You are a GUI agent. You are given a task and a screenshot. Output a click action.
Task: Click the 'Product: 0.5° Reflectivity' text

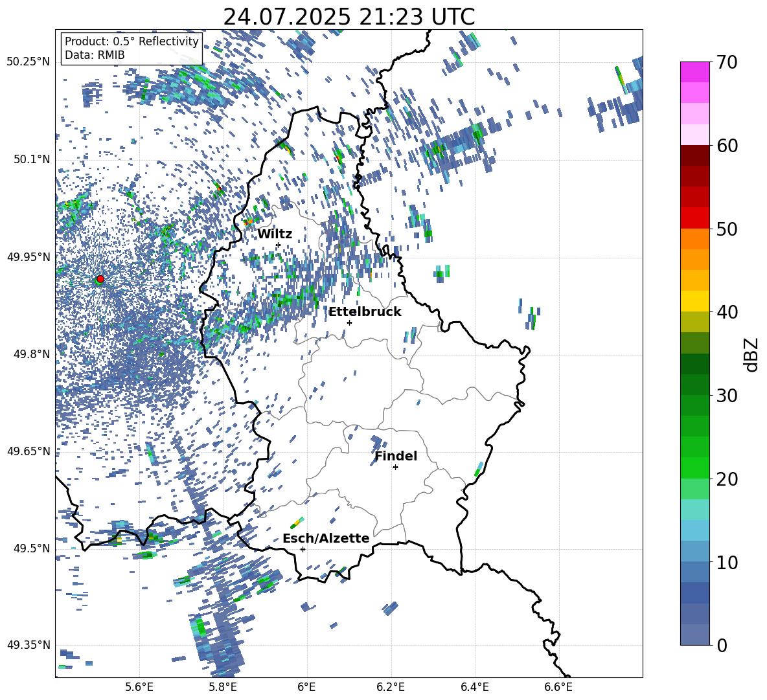[132, 41]
